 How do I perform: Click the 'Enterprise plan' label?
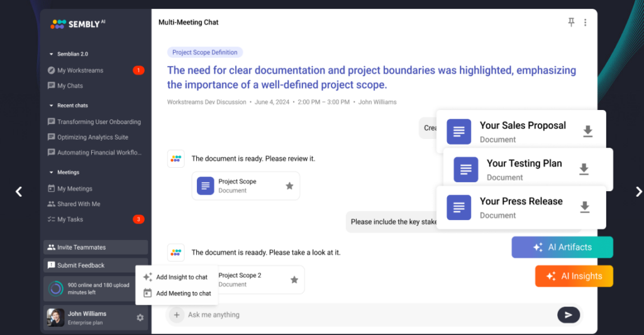tap(85, 322)
